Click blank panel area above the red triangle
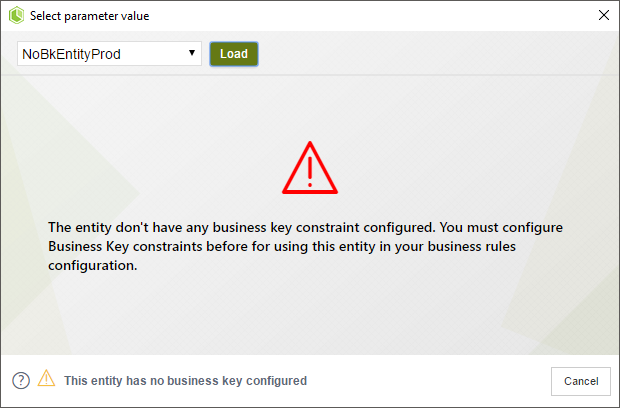 pyautogui.click(x=310, y=107)
